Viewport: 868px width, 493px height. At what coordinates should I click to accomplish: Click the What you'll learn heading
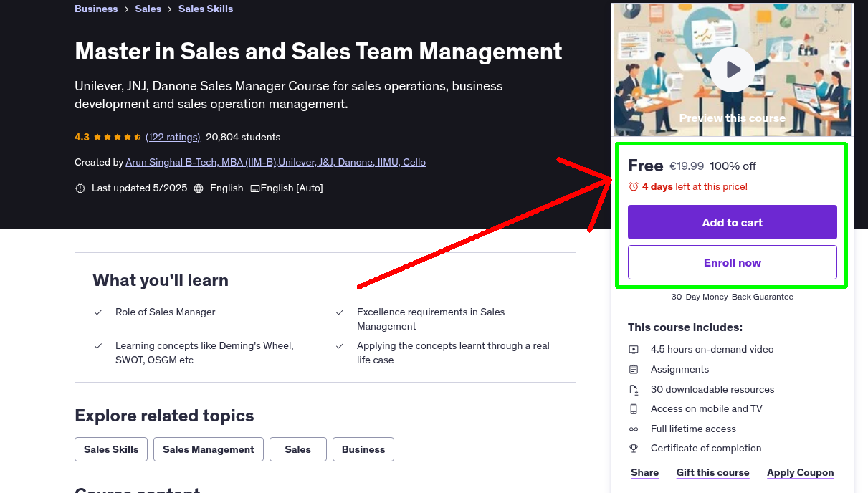pos(161,280)
